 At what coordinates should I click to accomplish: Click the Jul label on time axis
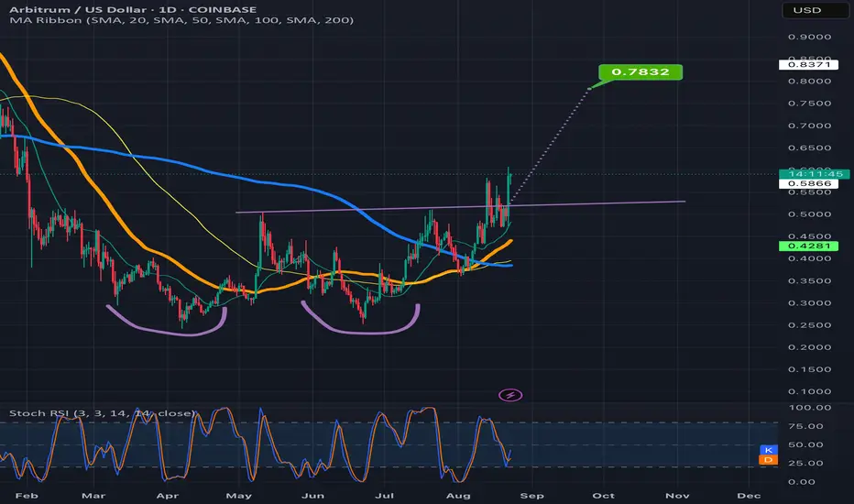(x=385, y=496)
